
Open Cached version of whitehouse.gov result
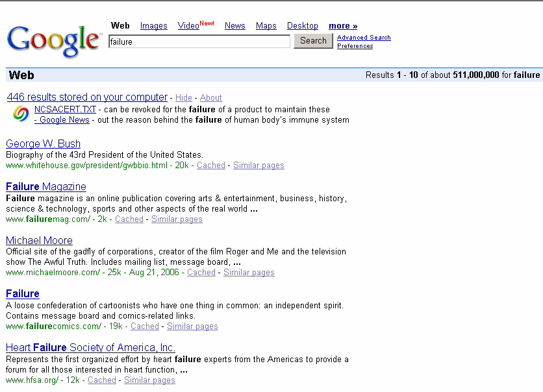pyautogui.click(x=211, y=165)
